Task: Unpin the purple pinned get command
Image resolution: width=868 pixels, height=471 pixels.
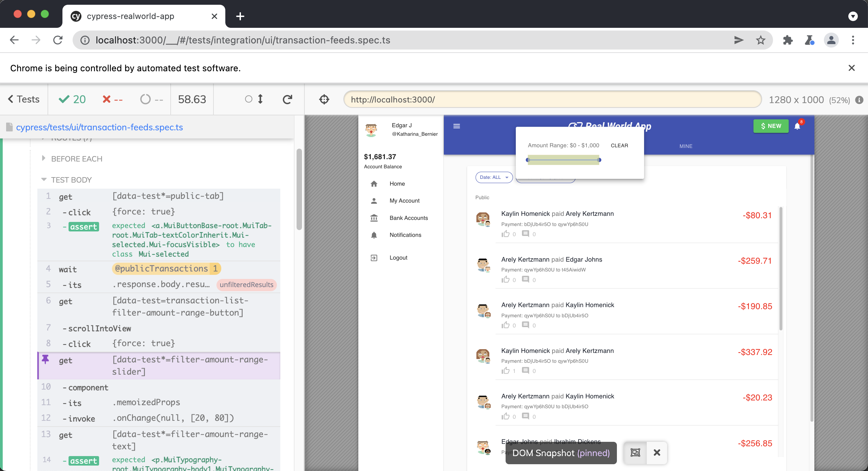Action: coord(45,359)
